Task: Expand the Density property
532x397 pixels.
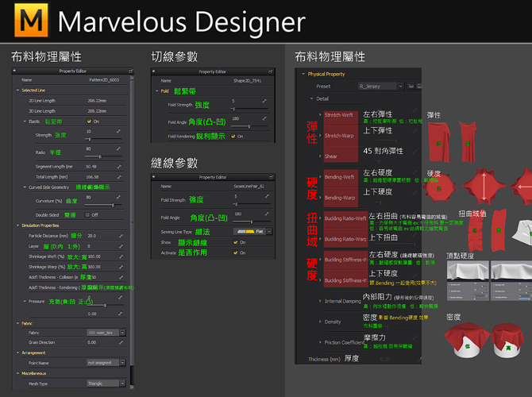Action: 320,322
